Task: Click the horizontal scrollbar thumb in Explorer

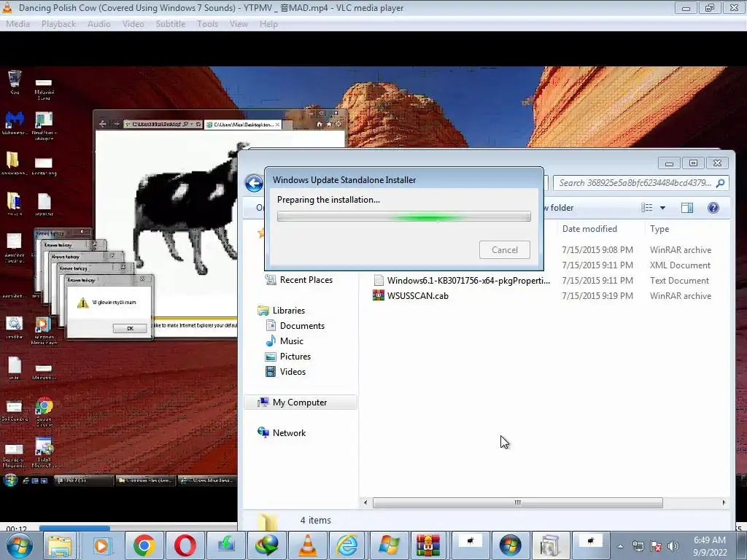Action: (x=517, y=503)
